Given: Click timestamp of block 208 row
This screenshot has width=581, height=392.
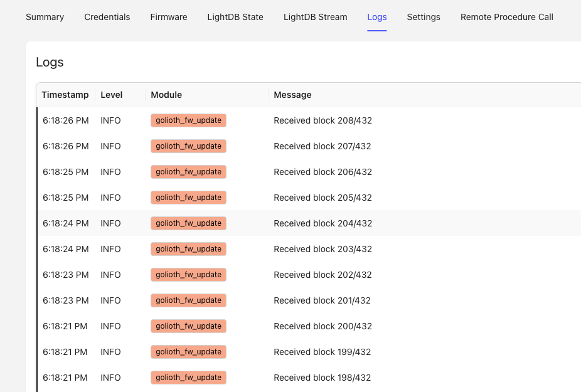Looking at the screenshot, I should [x=66, y=120].
